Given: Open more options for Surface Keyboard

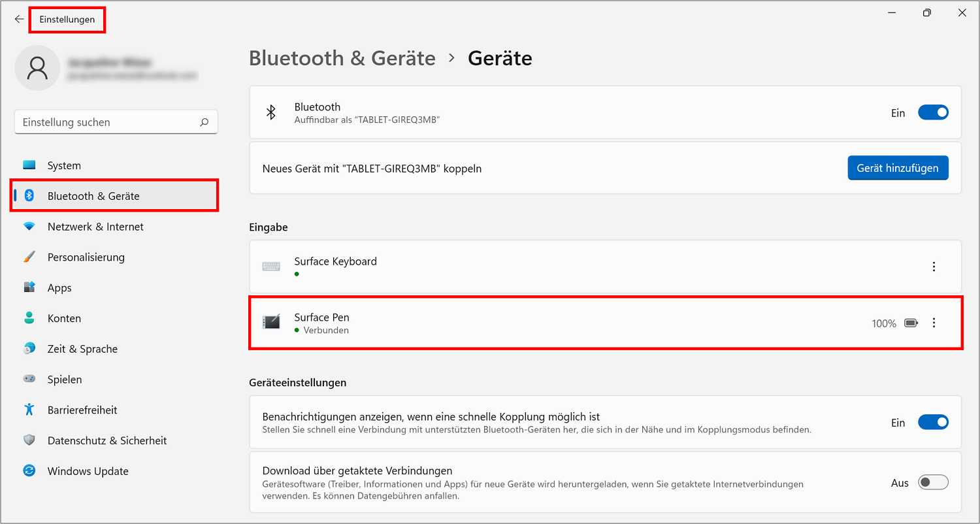Looking at the screenshot, I should coord(934,267).
